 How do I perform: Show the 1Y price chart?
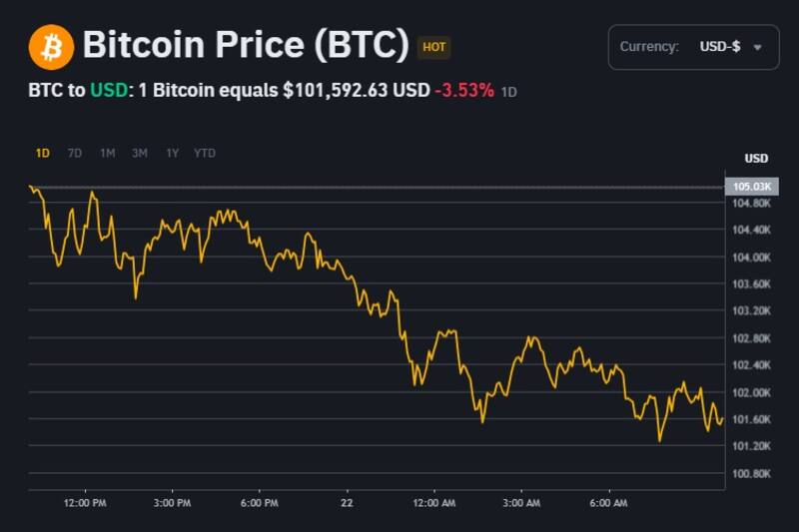(172, 153)
